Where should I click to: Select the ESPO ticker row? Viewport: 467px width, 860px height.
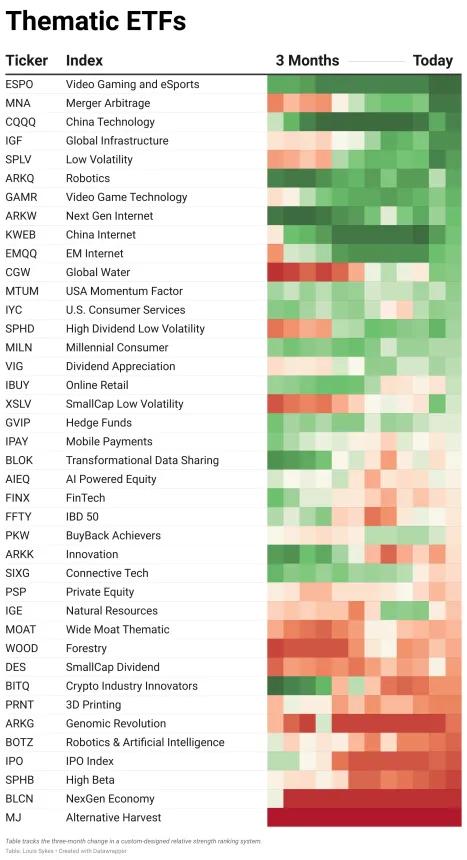(x=233, y=84)
